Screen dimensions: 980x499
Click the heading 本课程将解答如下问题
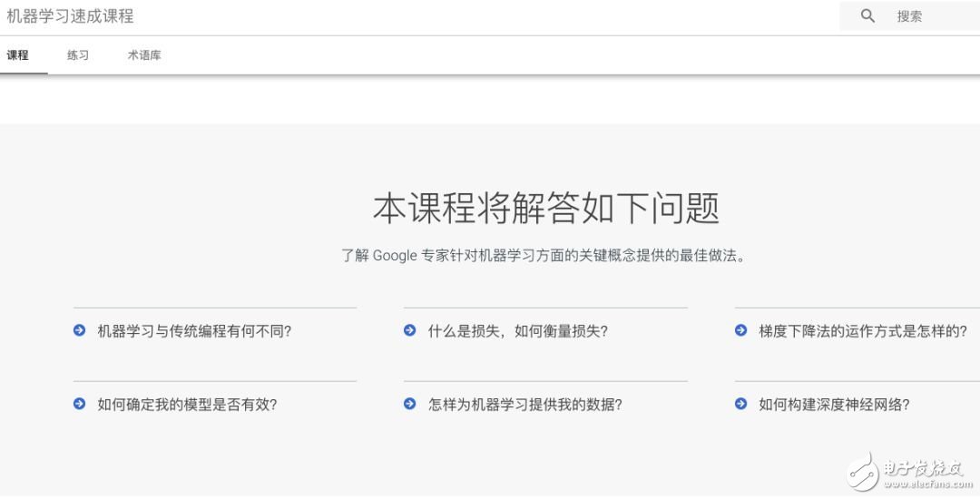[545, 209]
